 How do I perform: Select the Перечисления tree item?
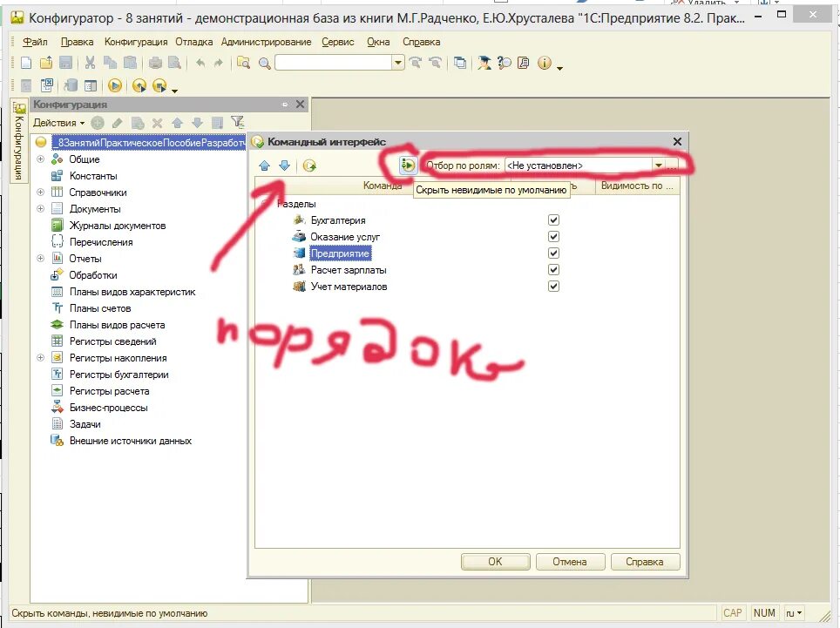pos(101,242)
